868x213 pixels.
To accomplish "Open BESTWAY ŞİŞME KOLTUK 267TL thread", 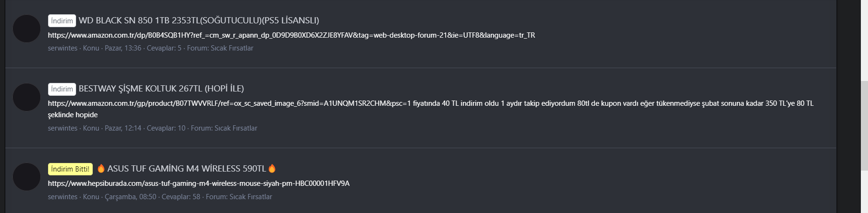I will [x=161, y=89].
